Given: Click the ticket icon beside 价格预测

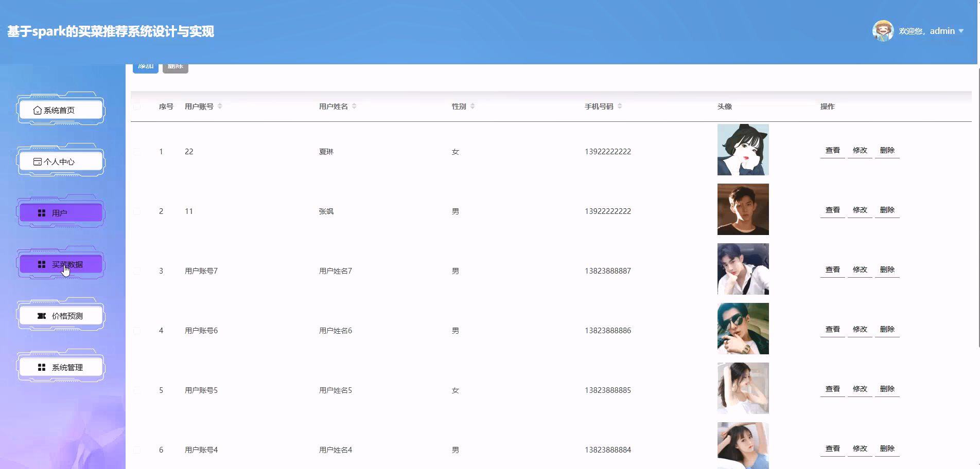Looking at the screenshot, I should pyautogui.click(x=42, y=316).
